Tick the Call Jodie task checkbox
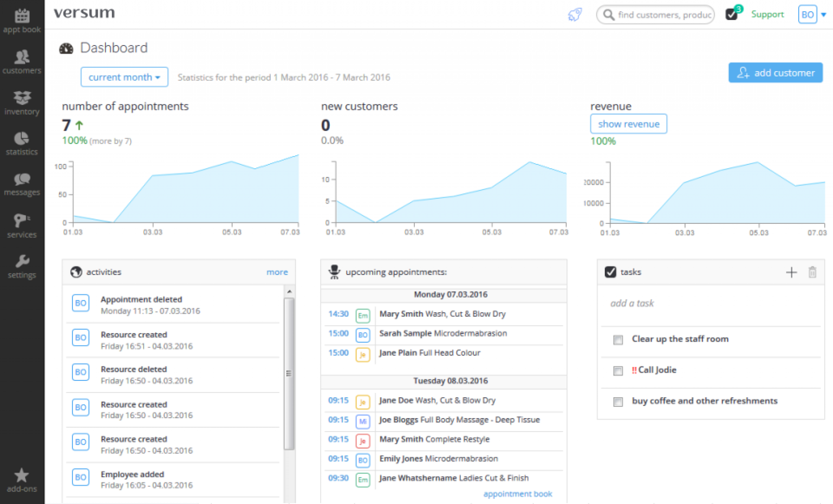The height and width of the screenshot is (504, 833). pos(618,371)
